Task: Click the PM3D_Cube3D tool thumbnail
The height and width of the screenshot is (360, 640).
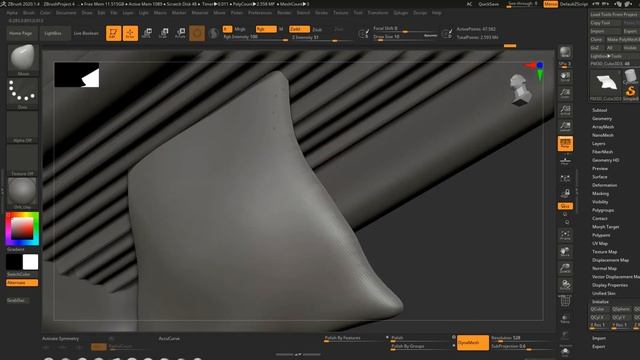Action: 606,84
